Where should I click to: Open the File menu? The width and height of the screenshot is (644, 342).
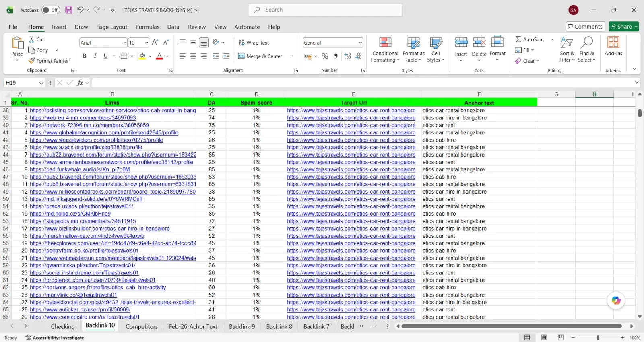click(x=13, y=27)
